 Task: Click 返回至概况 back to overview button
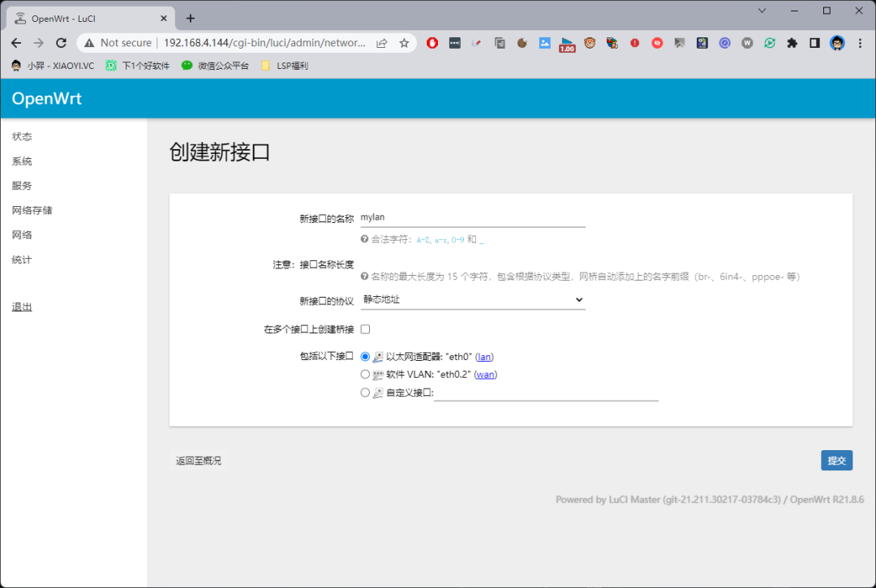198,461
